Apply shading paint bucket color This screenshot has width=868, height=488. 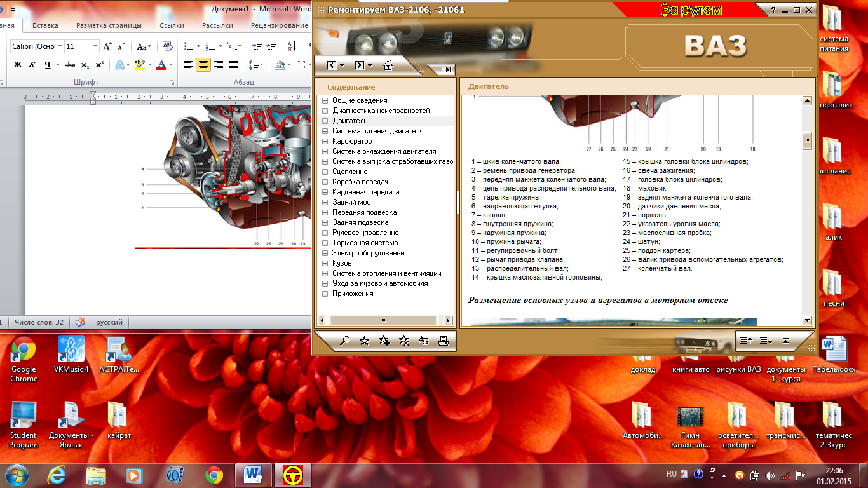tap(280, 64)
